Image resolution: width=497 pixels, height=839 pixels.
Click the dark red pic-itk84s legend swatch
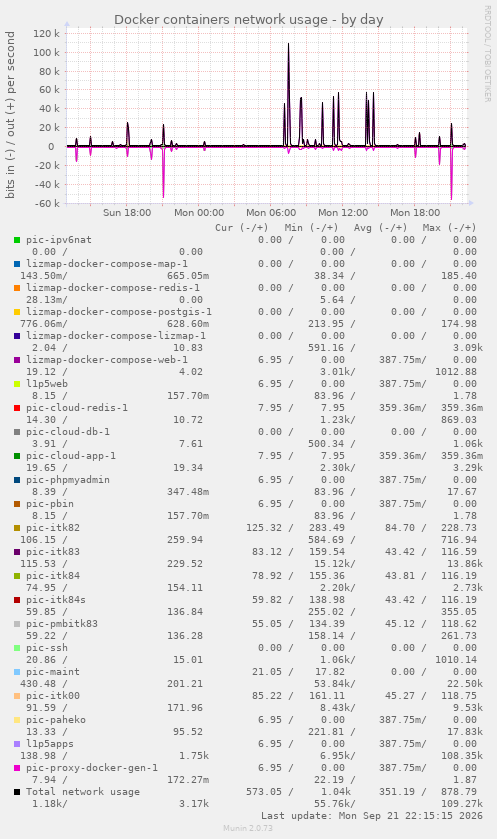click(x=17, y=600)
